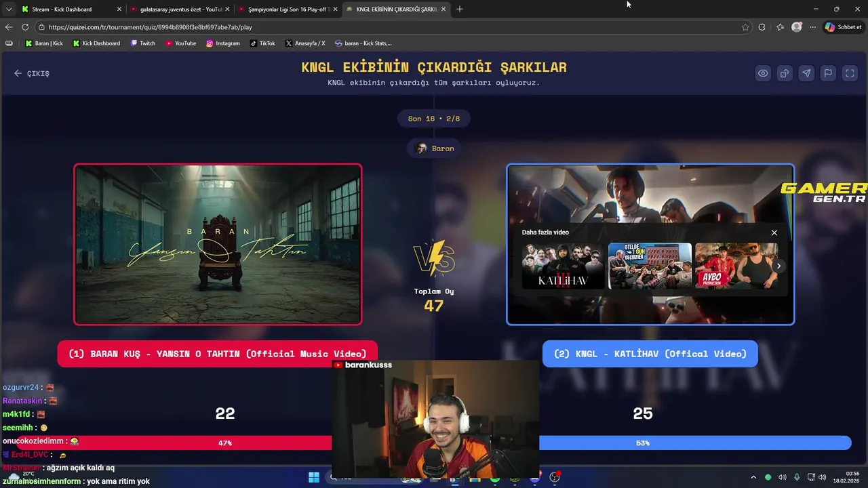Click chat username m4k1fd
Viewport: 868px width, 488px height.
coord(16,414)
